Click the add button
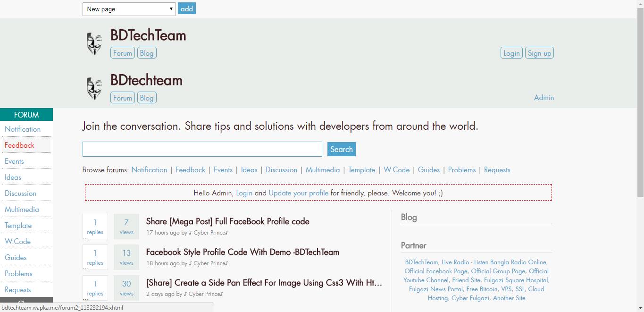 (187, 8)
